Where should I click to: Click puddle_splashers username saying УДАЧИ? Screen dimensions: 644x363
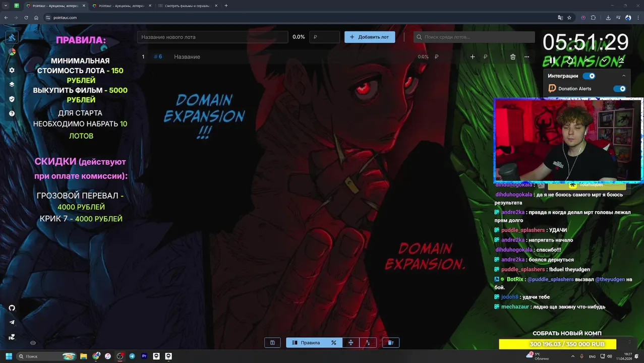click(523, 230)
